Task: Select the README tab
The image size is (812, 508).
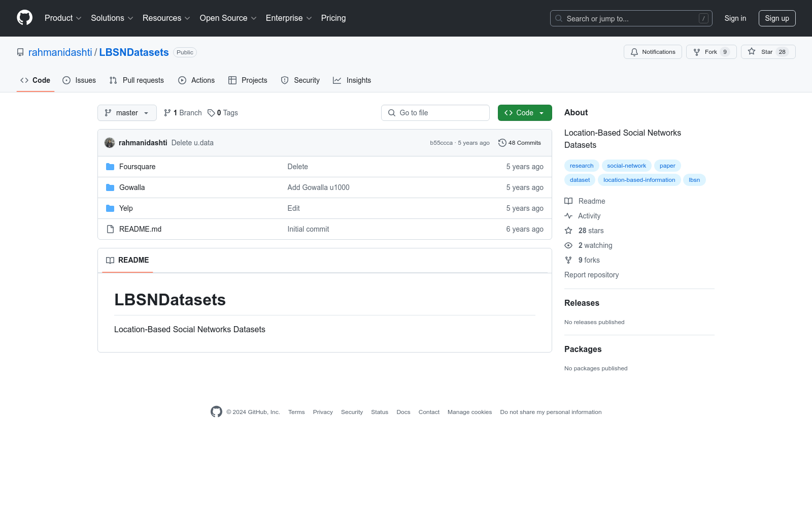Action: point(127,260)
